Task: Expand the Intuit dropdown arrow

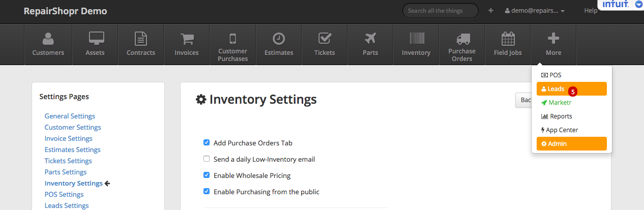Action: pyautogui.click(x=638, y=4)
